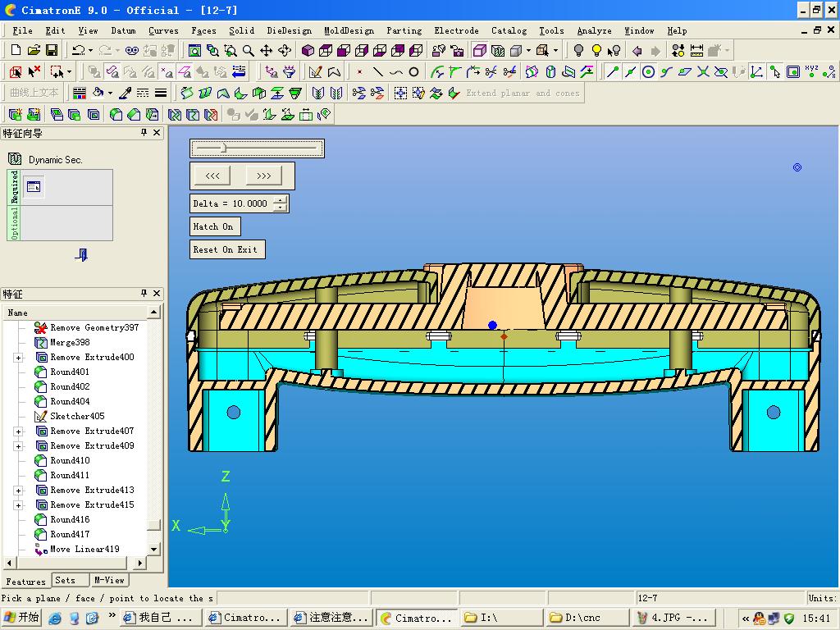The height and width of the screenshot is (630, 840).
Task: Toggle the Hatch On button
Action: click(215, 226)
